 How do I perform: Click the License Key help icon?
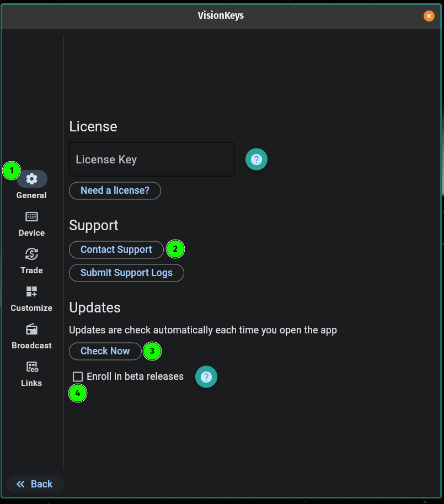(x=256, y=160)
